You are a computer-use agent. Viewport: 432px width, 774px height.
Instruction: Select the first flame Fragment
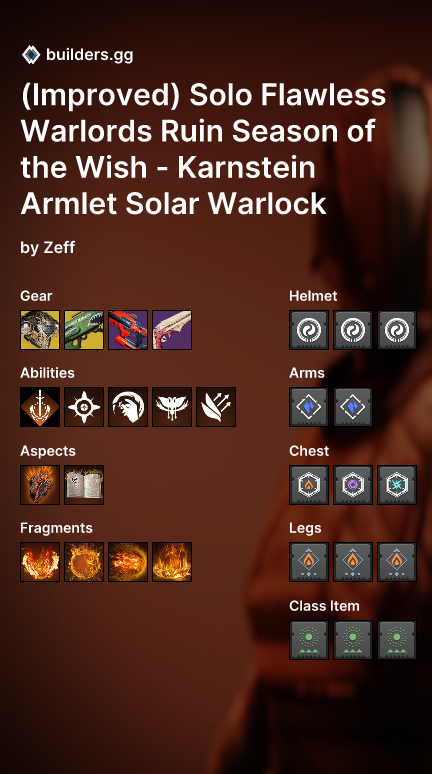click(x=40, y=562)
